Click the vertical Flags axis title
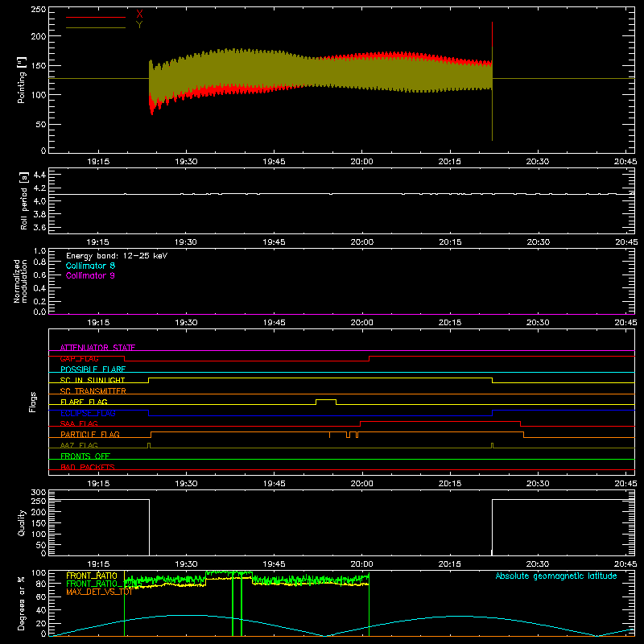The image size is (644, 644). [33, 402]
